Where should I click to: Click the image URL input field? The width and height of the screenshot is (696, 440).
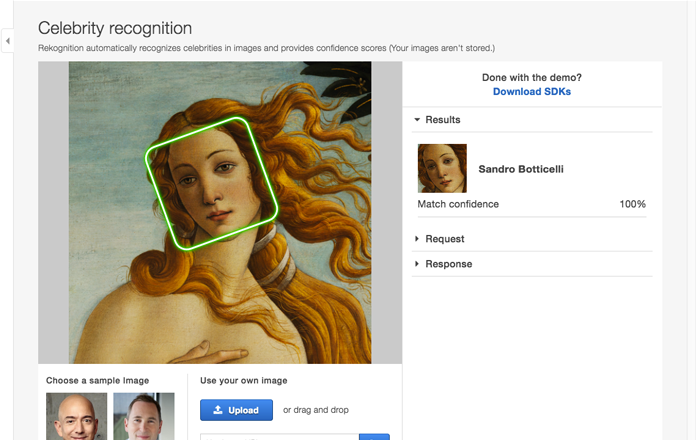[x=279, y=437]
